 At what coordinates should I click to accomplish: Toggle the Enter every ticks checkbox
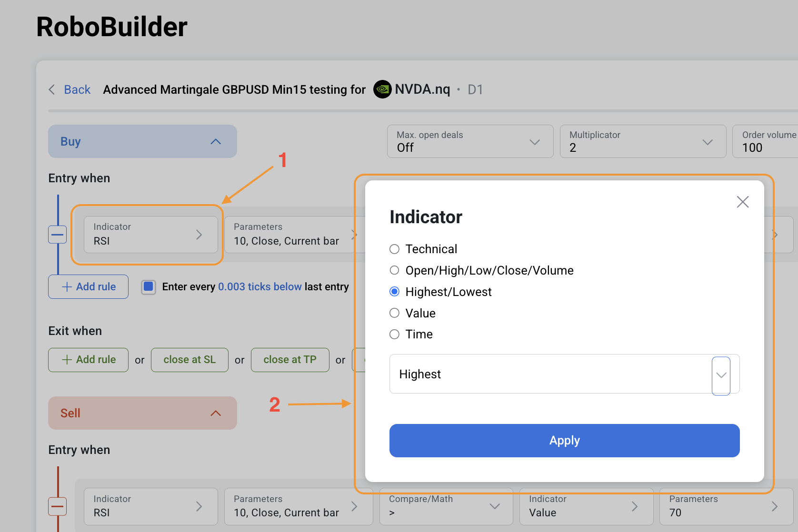149,286
